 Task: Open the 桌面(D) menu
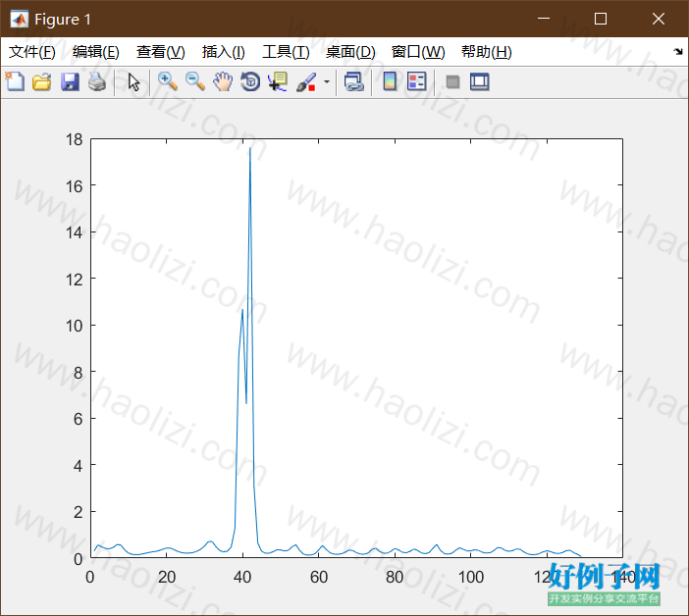click(x=350, y=52)
